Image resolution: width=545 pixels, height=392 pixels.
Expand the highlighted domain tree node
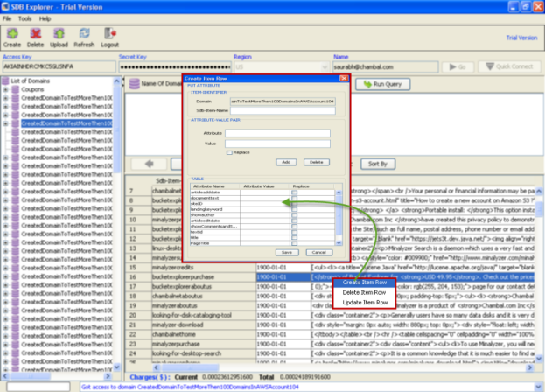click(5, 123)
